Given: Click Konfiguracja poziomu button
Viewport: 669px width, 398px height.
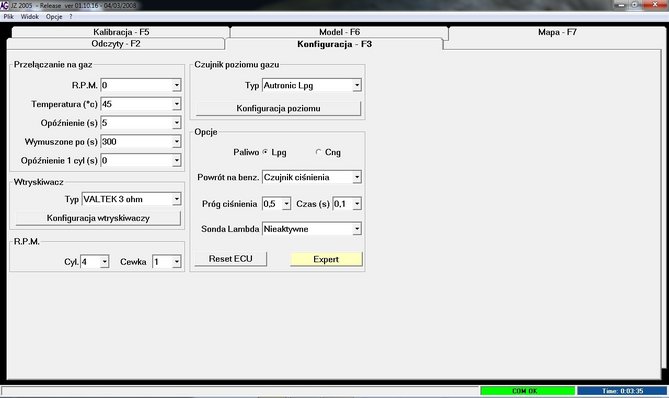Looking at the screenshot, I should click(278, 108).
